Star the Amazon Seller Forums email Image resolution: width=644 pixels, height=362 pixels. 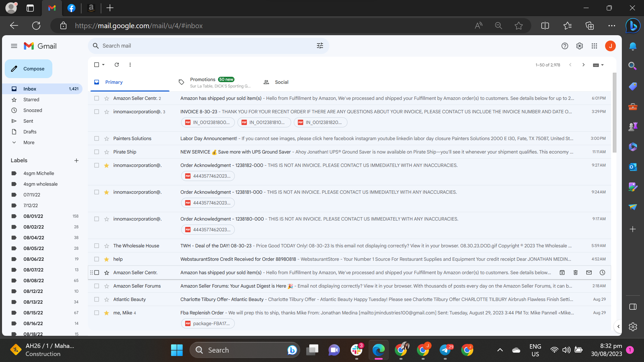107,286
